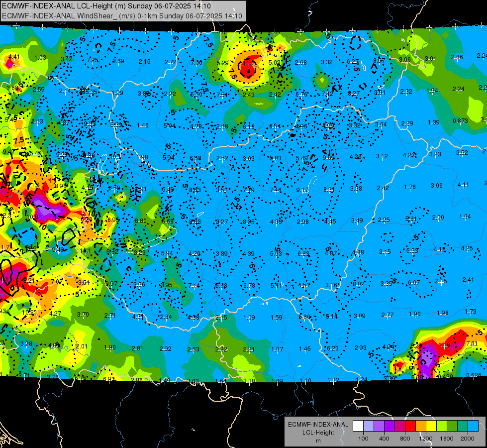
Task: Click the WindShear 0-1km title line
Action: coord(122,16)
